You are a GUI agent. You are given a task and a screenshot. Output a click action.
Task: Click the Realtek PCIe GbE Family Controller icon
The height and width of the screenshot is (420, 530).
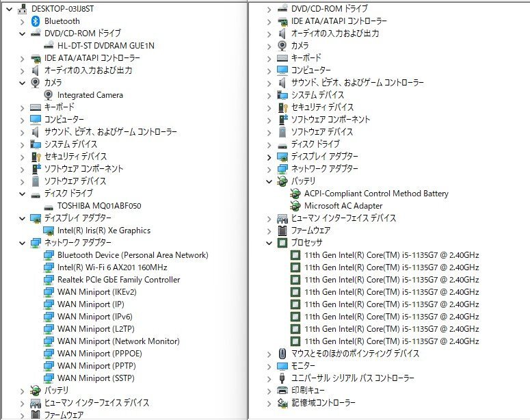click(x=49, y=280)
